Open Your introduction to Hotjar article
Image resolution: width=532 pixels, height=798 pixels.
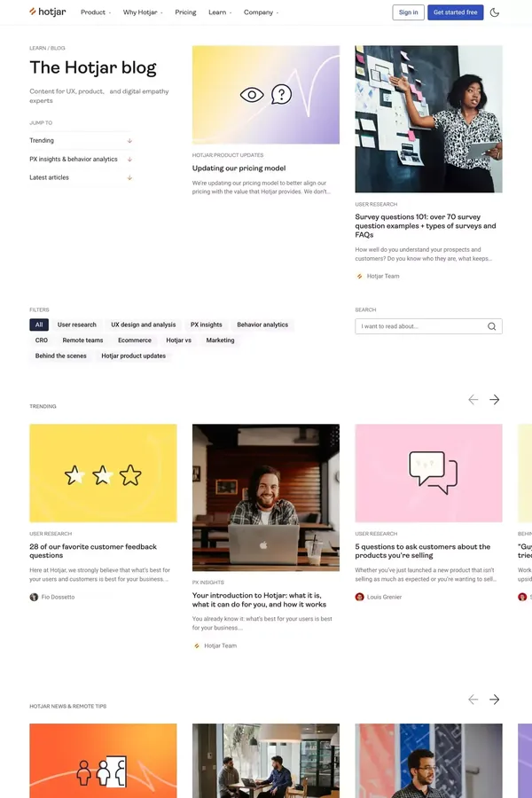click(x=259, y=600)
